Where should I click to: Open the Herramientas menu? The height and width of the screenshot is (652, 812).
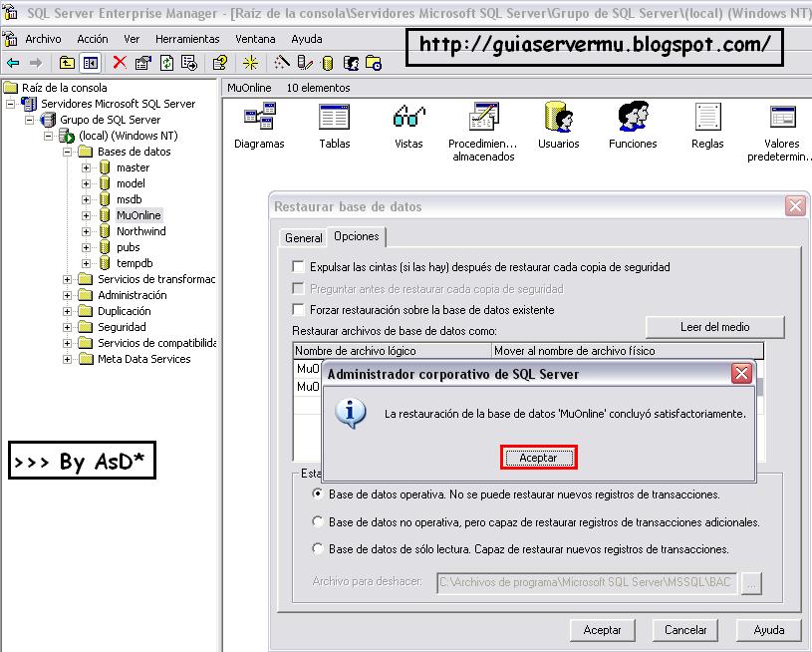coord(187,39)
